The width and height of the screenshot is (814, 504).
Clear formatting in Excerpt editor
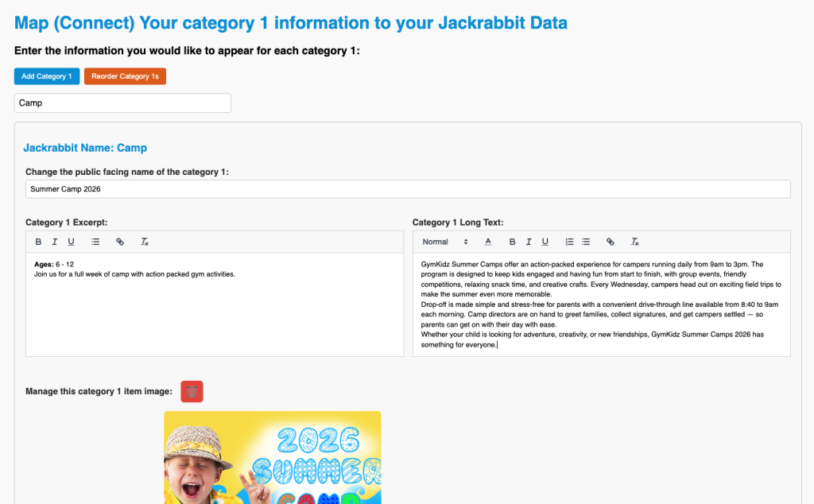pos(145,242)
